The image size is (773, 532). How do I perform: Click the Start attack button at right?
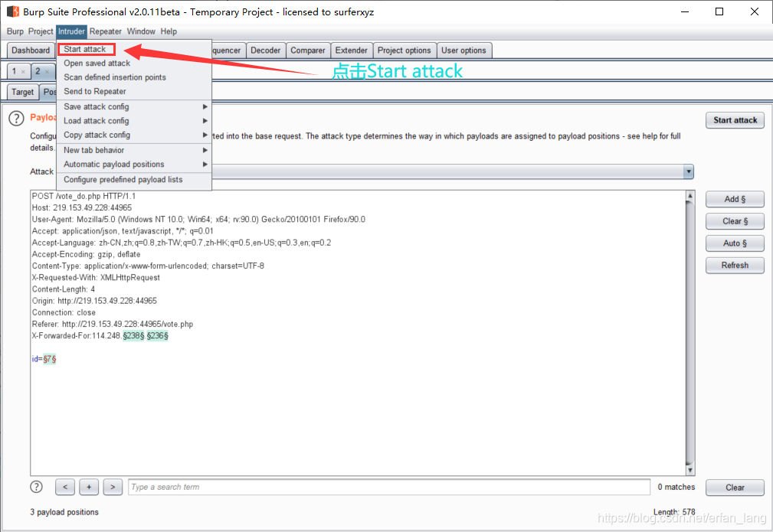point(735,120)
